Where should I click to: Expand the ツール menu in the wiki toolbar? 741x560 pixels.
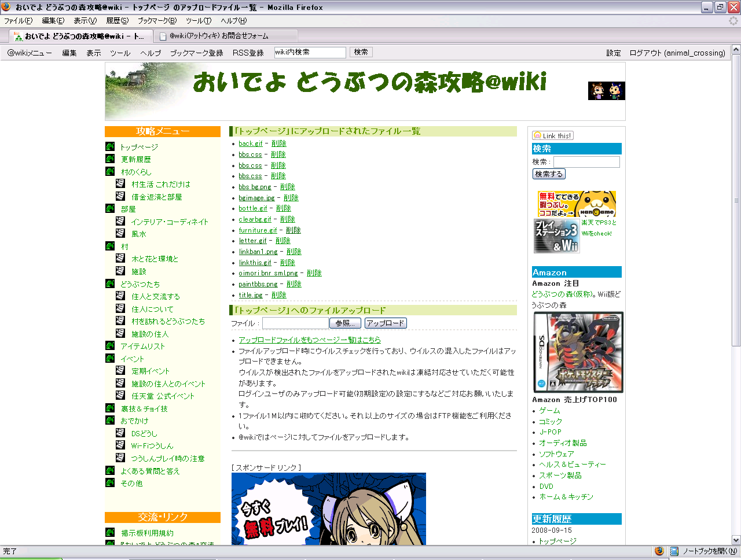click(x=120, y=53)
